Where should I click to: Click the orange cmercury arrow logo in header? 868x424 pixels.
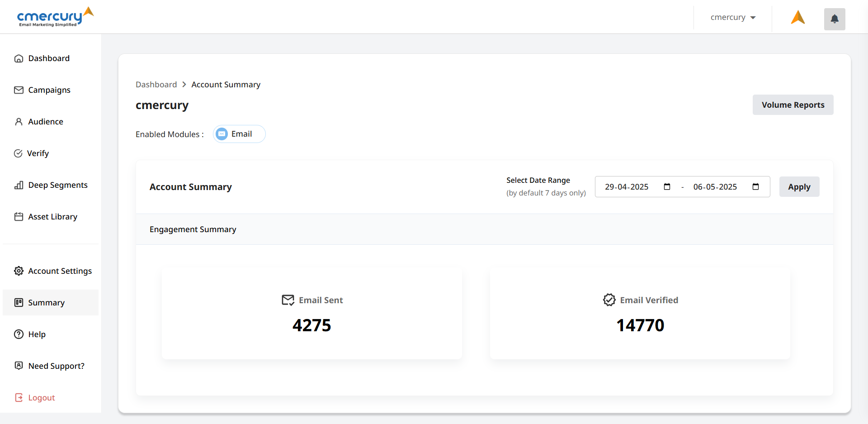coord(797,17)
